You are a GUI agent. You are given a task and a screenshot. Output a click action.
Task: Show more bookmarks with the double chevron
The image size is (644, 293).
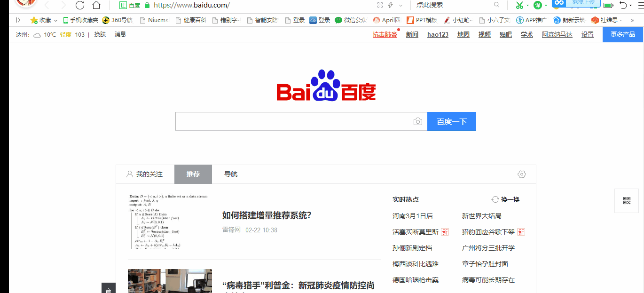632,20
